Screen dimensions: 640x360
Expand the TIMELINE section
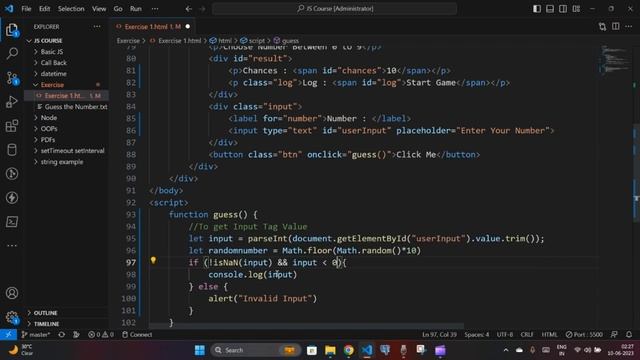pyautogui.click(x=46, y=324)
